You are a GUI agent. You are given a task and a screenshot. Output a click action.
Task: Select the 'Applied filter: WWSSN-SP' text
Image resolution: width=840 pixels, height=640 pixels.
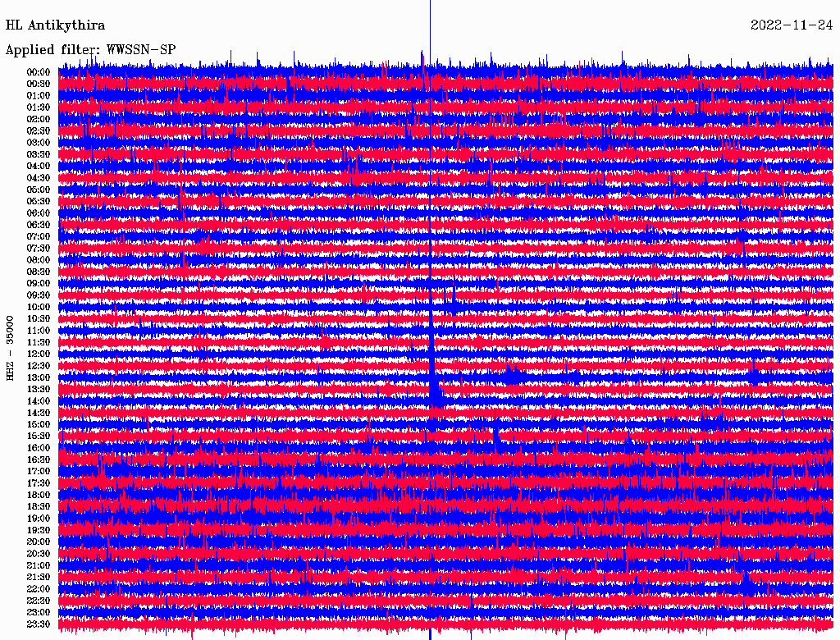[90, 50]
